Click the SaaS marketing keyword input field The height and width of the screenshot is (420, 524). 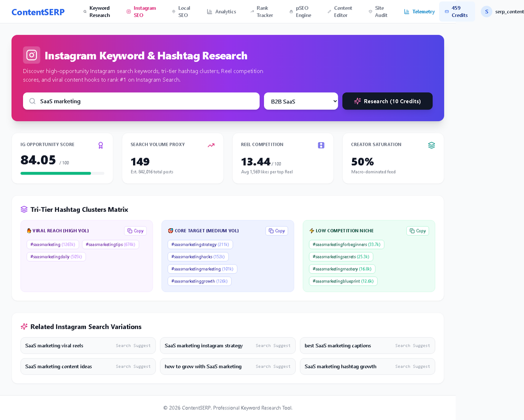(141, 101)
